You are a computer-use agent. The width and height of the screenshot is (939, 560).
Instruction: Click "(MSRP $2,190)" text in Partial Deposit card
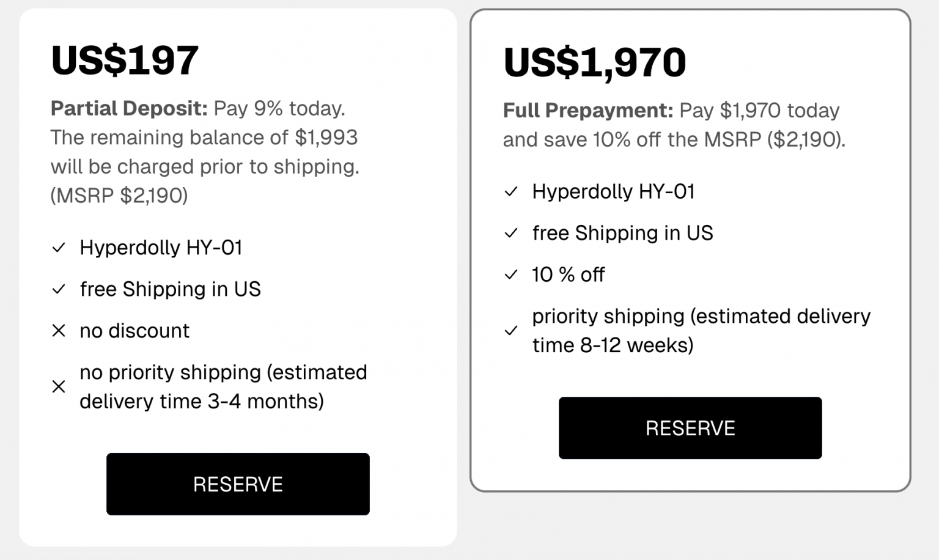point(119,196)
